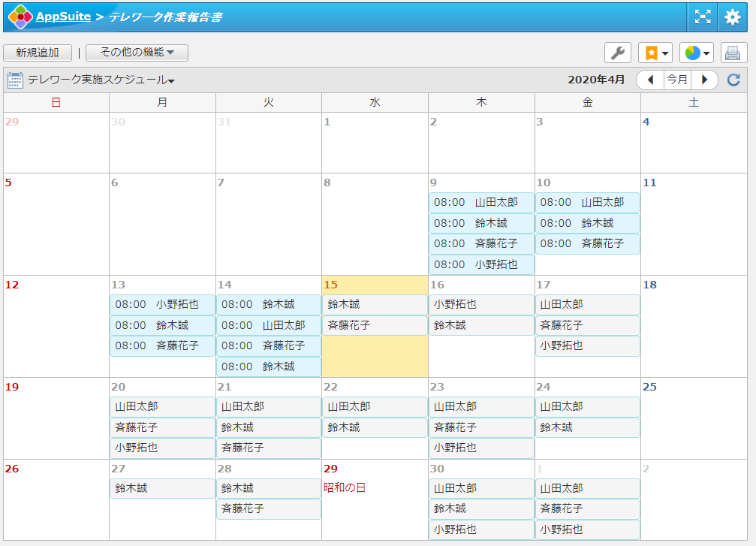Click the AppSuite logo icon
Viewport: 756px width, 546px height.
(x=20, y=17)
